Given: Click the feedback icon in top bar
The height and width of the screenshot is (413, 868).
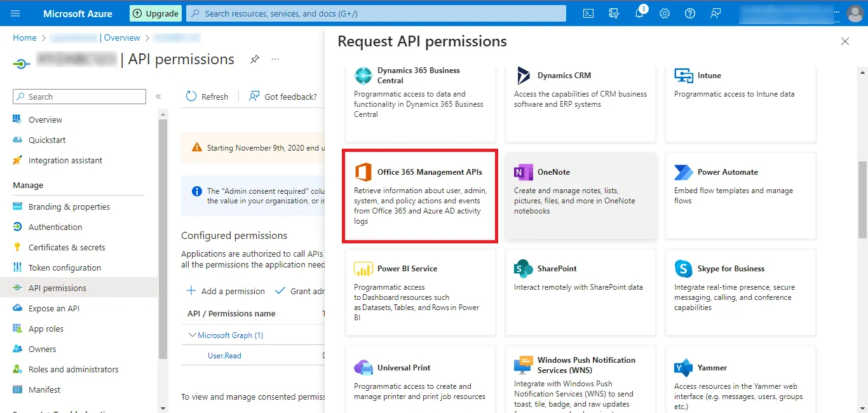Looking at the screenshot, I should tap(715, 13).
